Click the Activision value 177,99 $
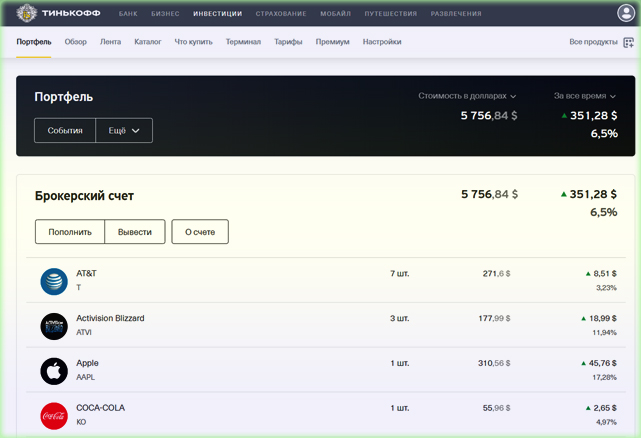The image size is (641, 438). pyautogui.click(x=494, y=318)
